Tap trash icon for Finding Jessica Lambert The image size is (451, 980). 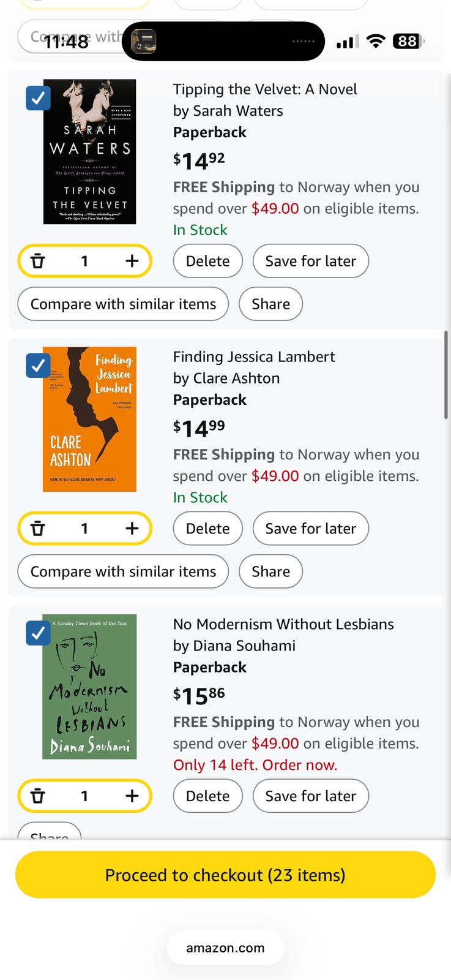[x=38, y=529]
